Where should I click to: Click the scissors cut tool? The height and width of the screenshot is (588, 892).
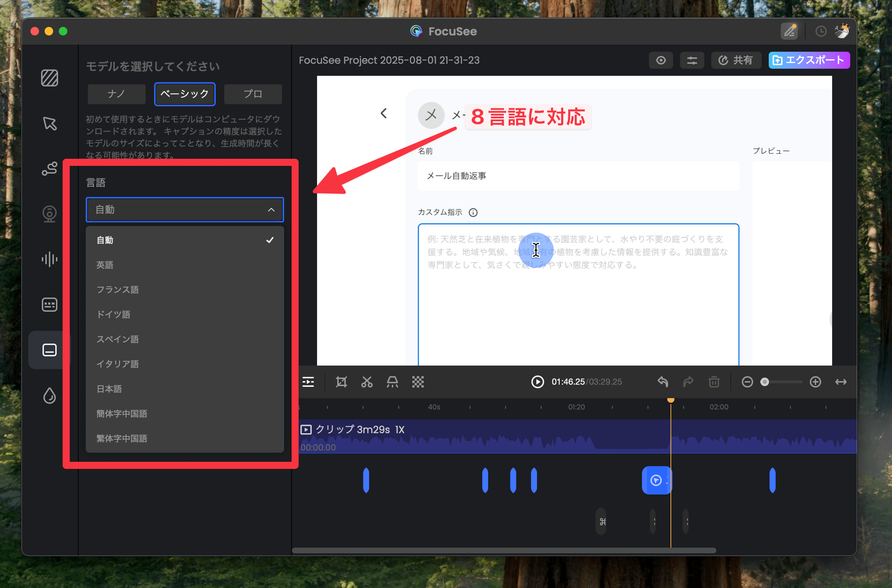click(367, 382)
